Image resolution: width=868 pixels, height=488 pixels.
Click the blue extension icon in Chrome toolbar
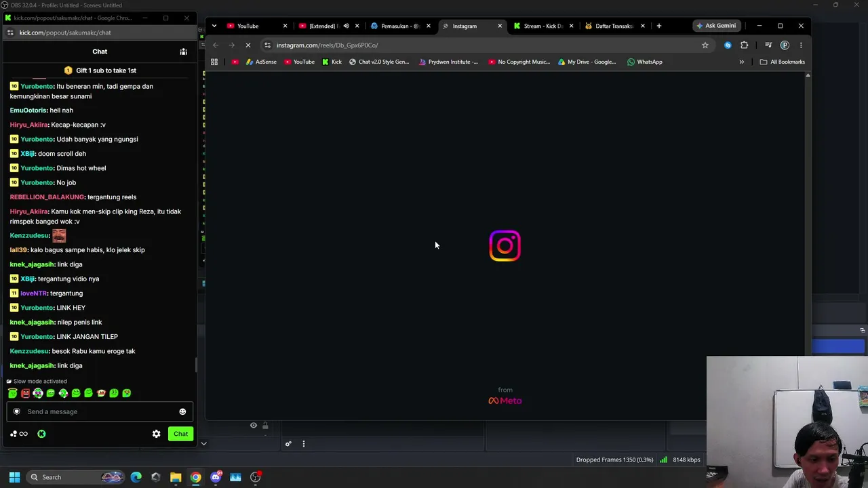pos(728,45)
